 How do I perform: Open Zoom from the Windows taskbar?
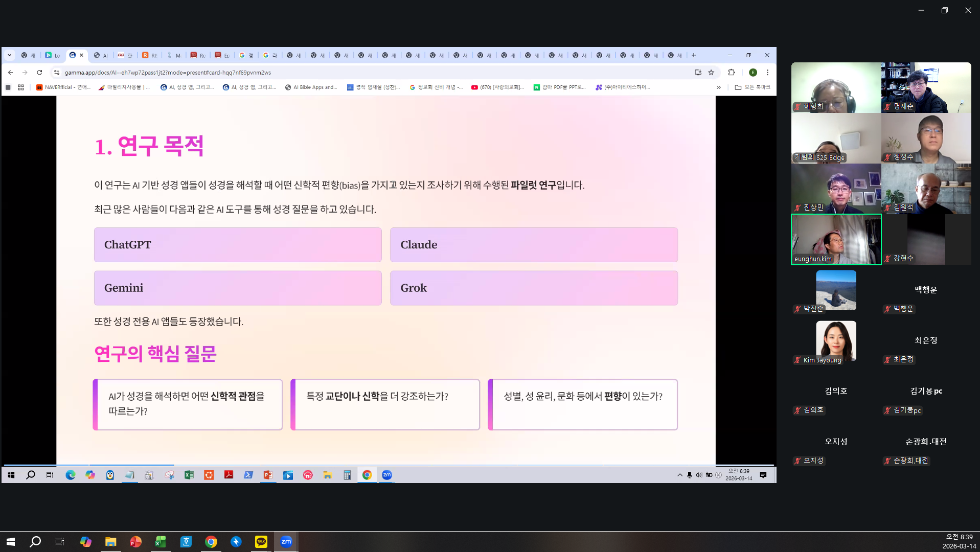tap(286, 541)
